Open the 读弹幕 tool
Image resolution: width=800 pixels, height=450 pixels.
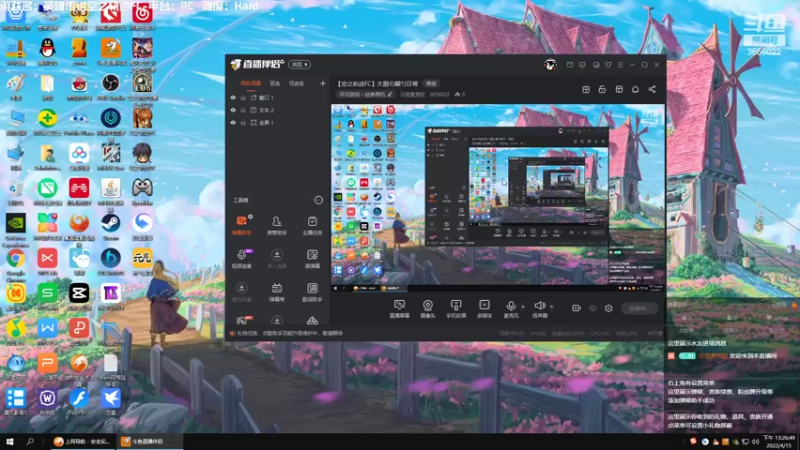coord(312,259)
